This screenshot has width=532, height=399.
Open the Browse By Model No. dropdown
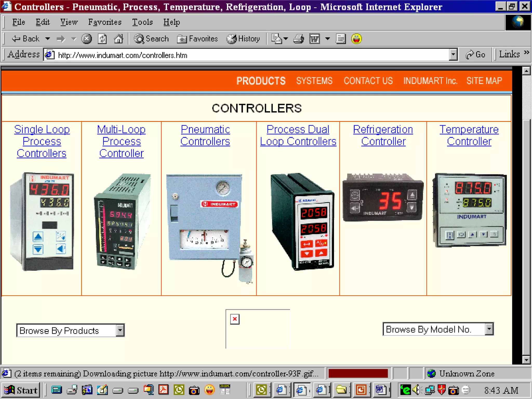point(489,329)
